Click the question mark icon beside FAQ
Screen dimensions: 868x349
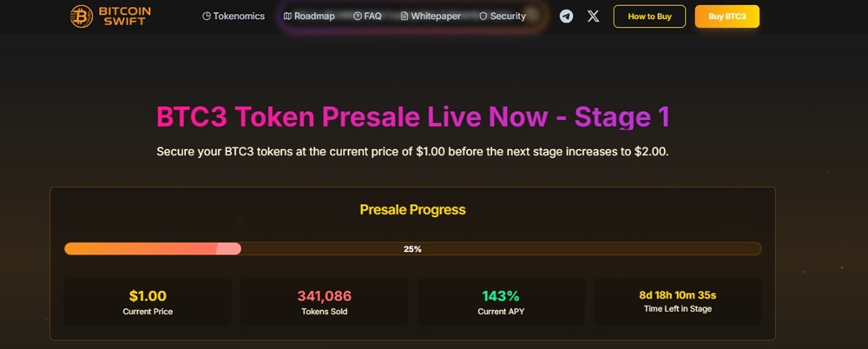tap(358, 16)
